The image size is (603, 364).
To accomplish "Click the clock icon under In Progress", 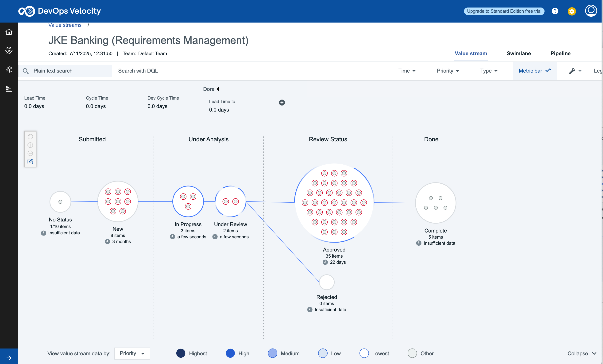I will pyautogui.click(x=172, y=237).
